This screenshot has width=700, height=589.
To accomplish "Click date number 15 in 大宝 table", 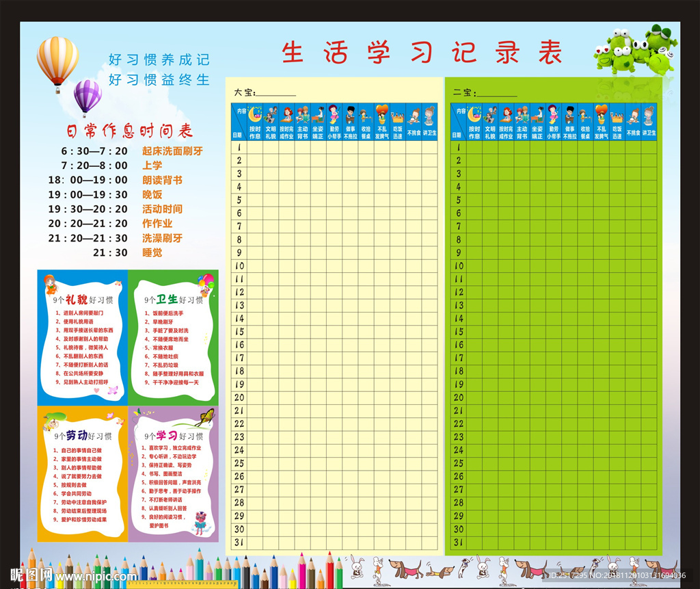I will click(x=239, y=332).
